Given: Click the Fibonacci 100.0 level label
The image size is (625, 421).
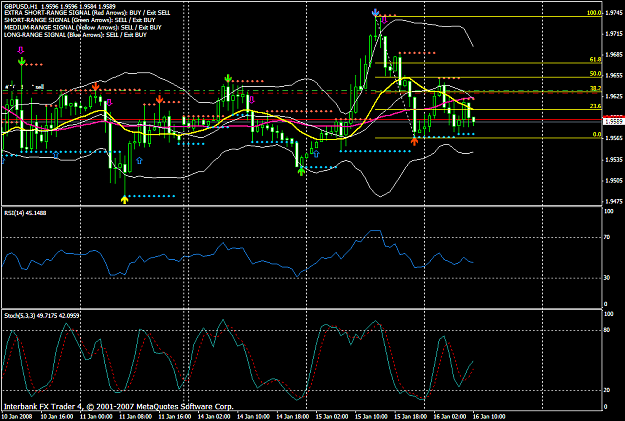Looking at the screenshot, I should tap(594, 13).
